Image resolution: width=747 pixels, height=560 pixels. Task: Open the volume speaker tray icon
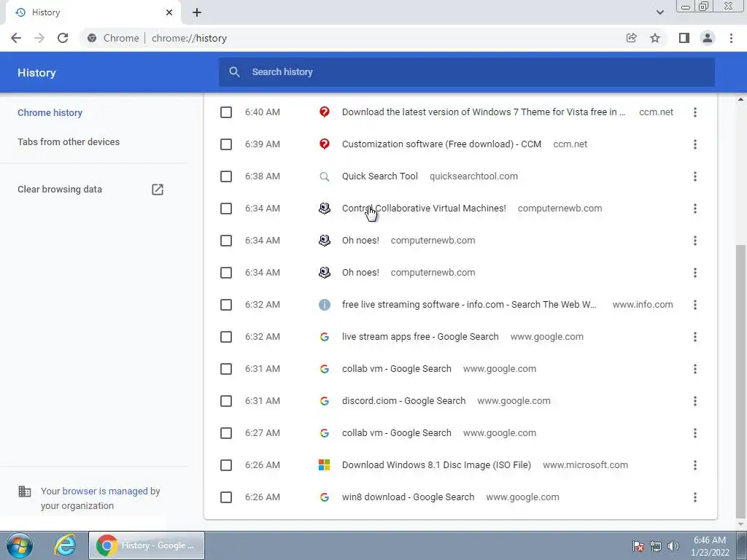tap(673, 546)
